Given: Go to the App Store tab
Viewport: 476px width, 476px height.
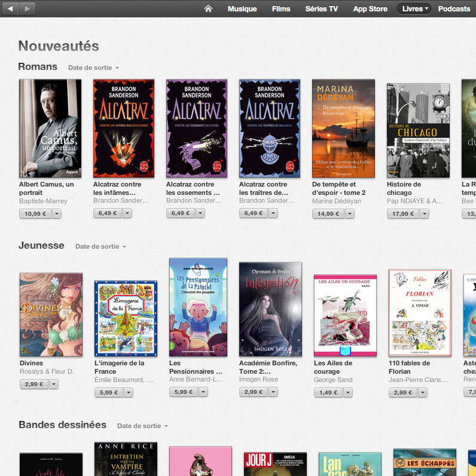Looking at the screenshot, I should pos(370,9).
